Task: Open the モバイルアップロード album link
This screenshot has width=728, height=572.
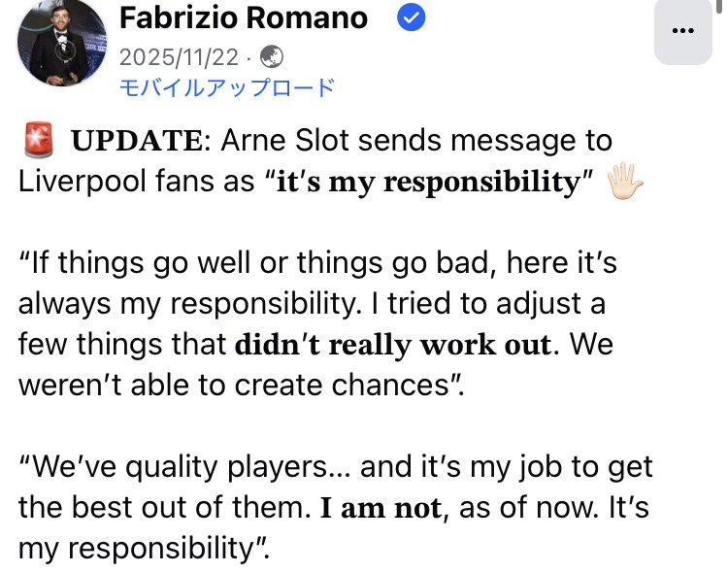Action: [226, 86]
